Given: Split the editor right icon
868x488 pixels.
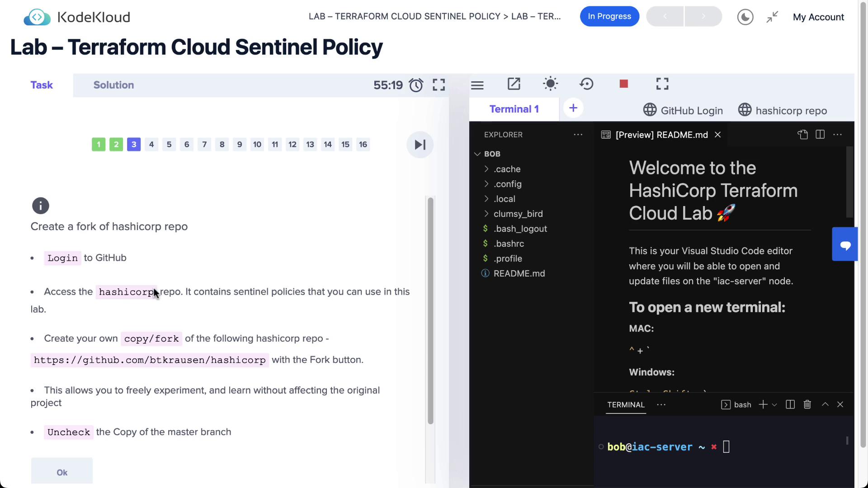Looking at the screenshot, I should coord(820,135).
